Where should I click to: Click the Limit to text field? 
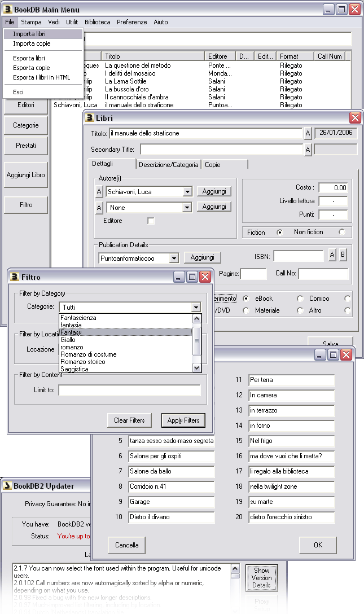click(x=129, y=391)
